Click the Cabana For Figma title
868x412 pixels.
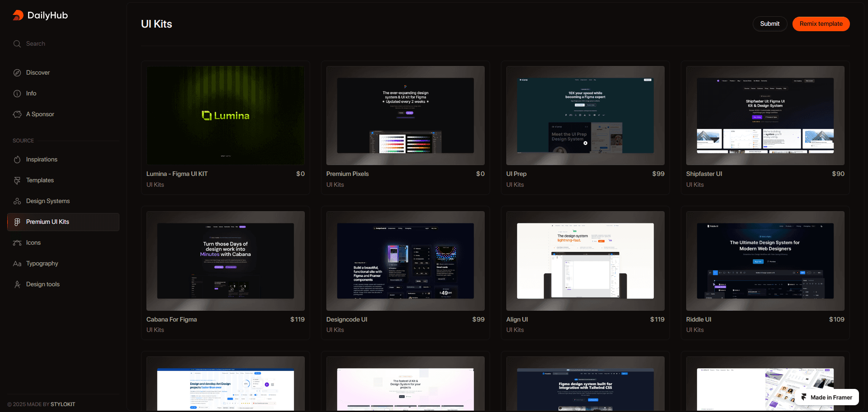coord(172,320)
